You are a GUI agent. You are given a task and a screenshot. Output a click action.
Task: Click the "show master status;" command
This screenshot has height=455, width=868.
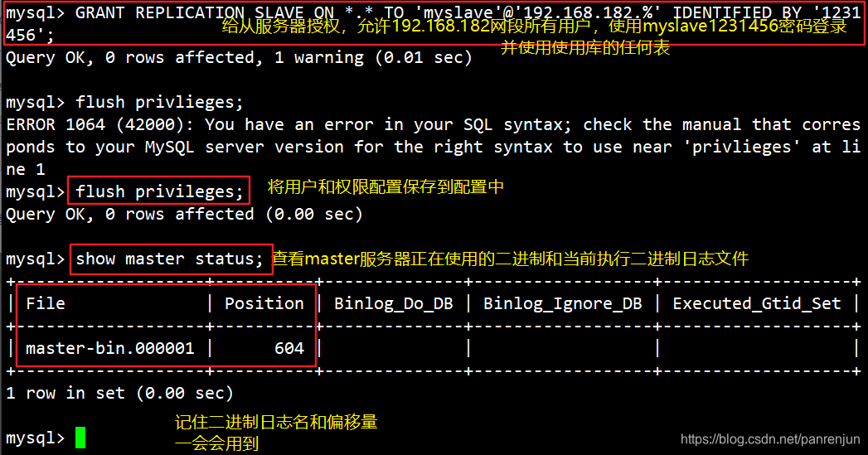(169, 259)
